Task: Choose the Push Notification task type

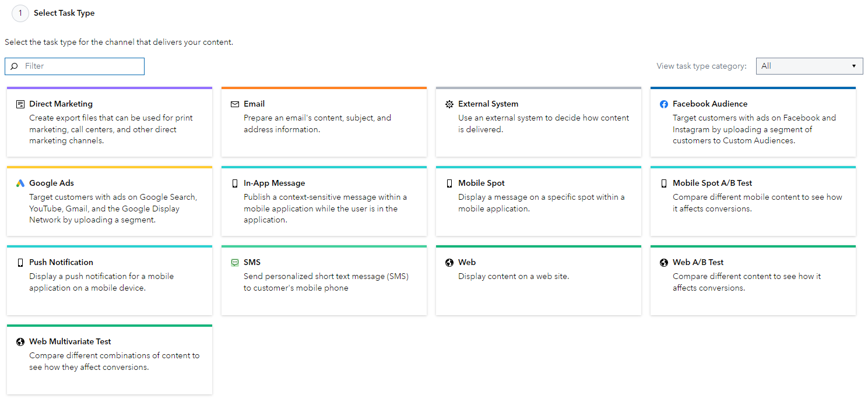Action: (x=109, y=280)
